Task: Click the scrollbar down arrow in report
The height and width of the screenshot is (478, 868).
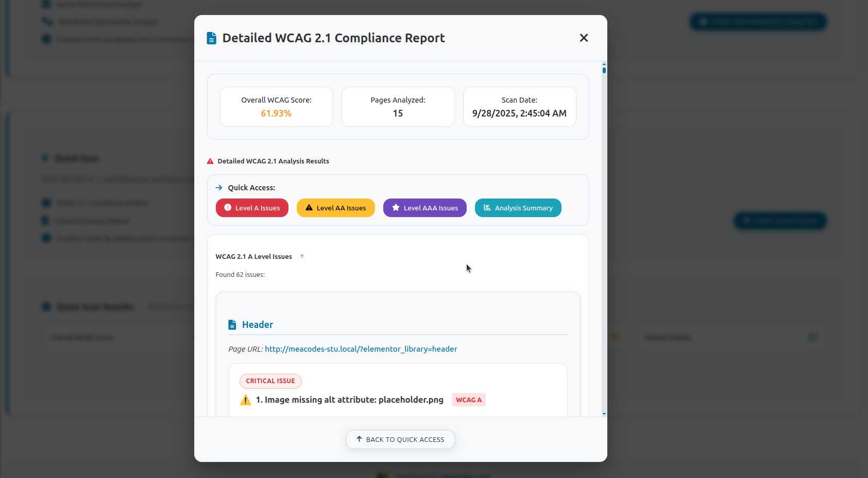Action: click(604, 414)
